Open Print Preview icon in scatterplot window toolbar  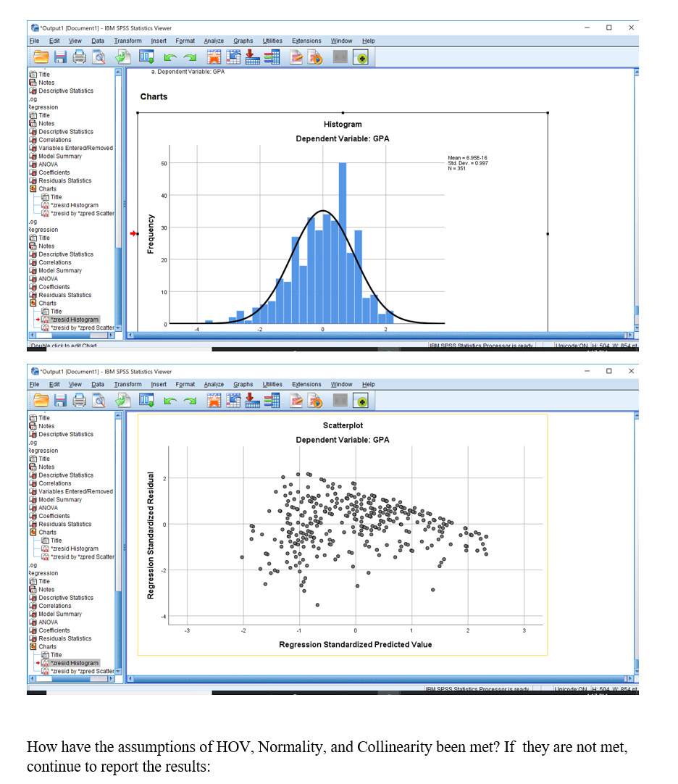[x=99, y=401]
